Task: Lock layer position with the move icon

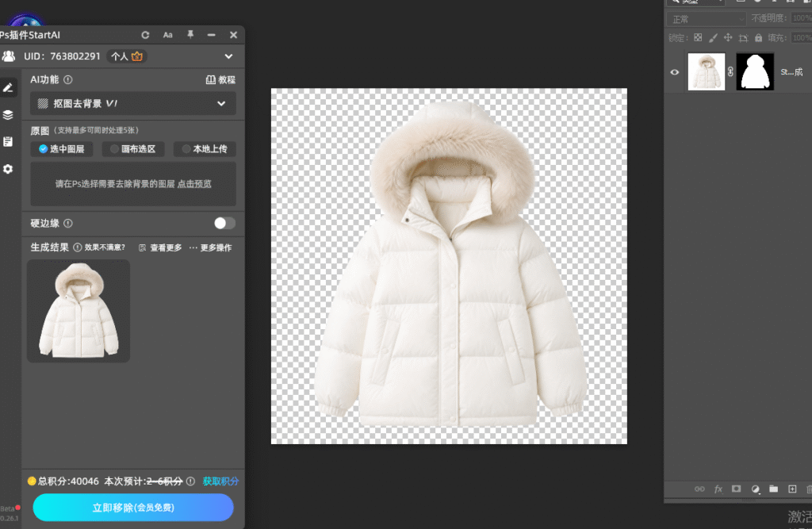Action: click(728, 37)
